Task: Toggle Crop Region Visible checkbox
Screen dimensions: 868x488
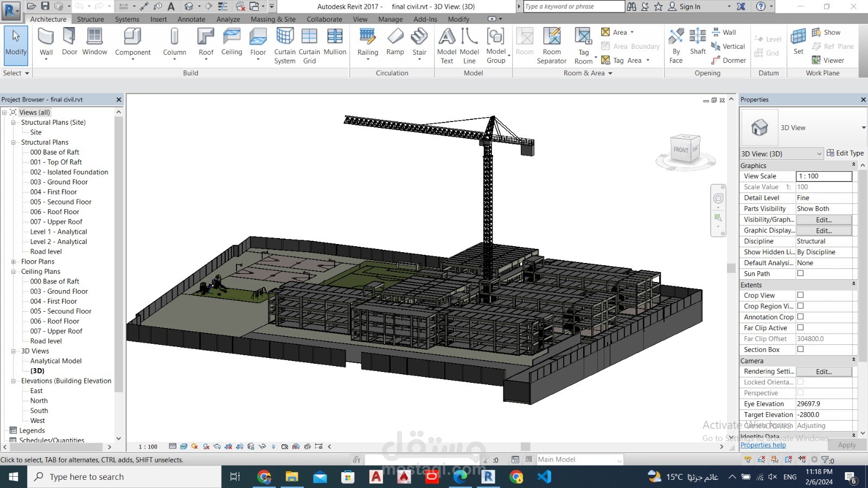Action: 800,306
